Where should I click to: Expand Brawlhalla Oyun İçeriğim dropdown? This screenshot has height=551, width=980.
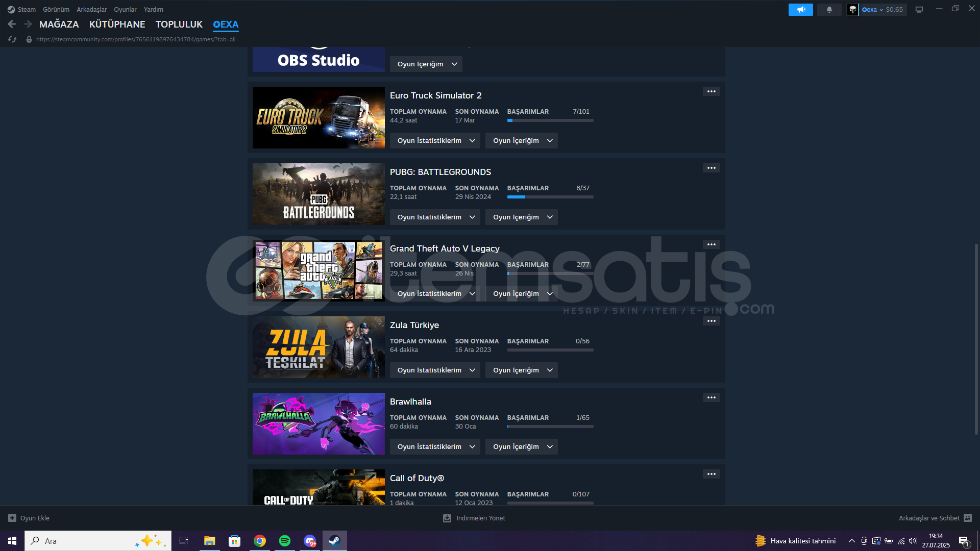522,446
